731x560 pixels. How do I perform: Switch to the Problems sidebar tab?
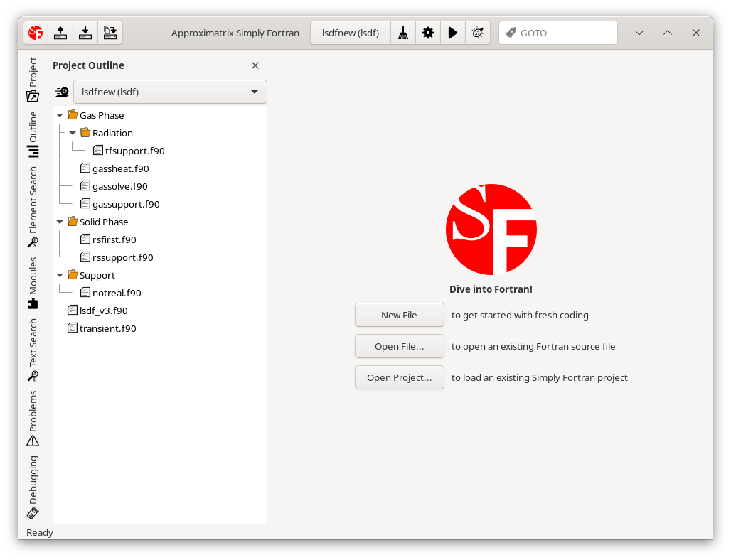33,418
